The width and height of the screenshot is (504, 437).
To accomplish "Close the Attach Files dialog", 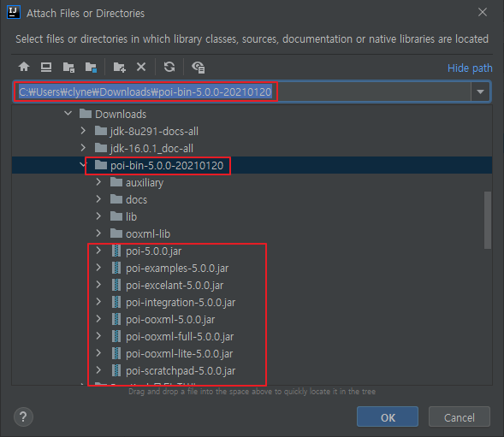I will [x=482, y=12].
